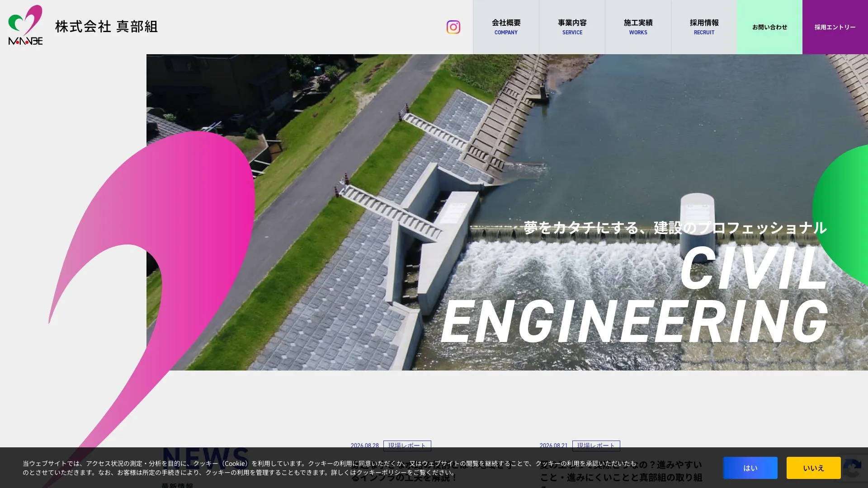Click the Manabe heart logo
This screenshot has width=868, height=488.
(x=25, y=25)
